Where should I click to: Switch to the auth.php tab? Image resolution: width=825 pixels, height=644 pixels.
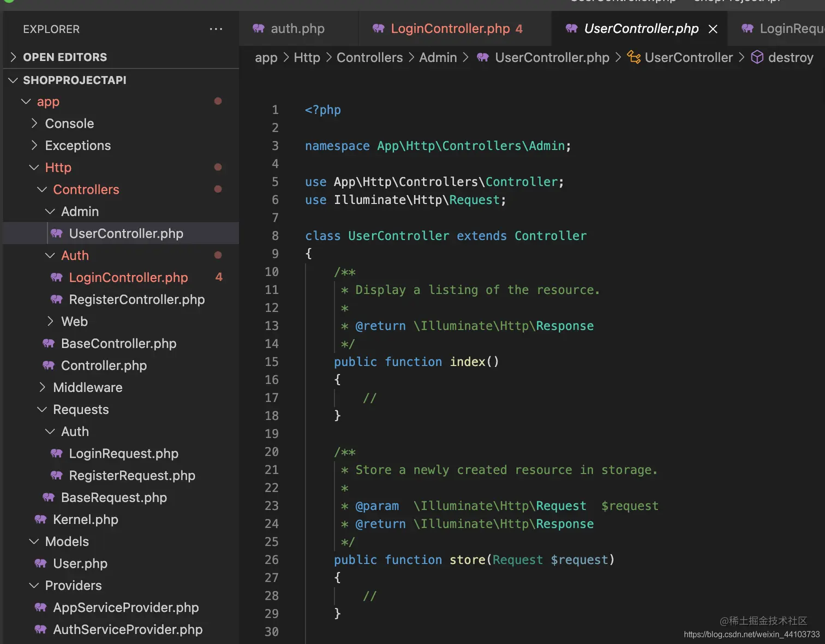pyautogui.click(x=298, y=28)
